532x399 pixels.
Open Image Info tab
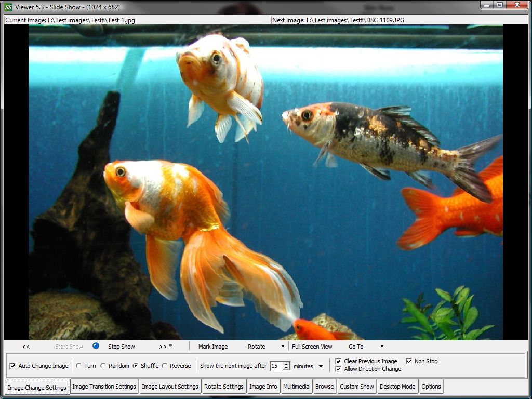click(263, 387)
